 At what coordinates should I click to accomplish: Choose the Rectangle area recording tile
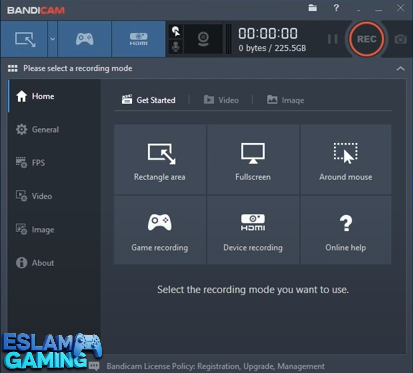(x=160, y=159)
